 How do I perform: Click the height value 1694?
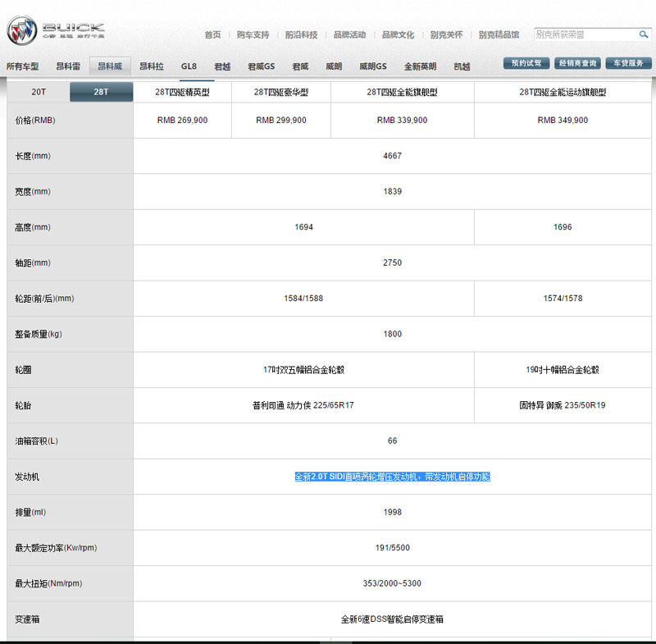[303, 227]
